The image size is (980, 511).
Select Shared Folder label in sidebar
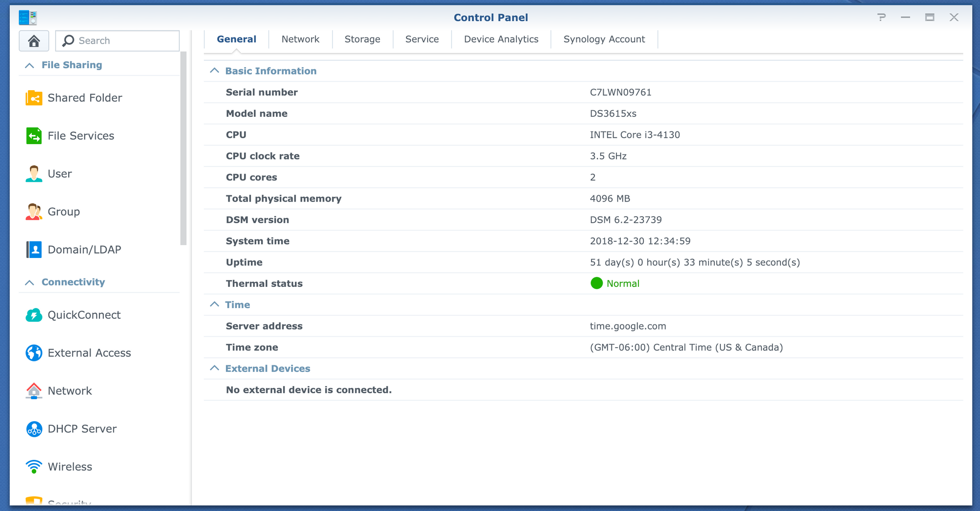(x=85, y=98)
